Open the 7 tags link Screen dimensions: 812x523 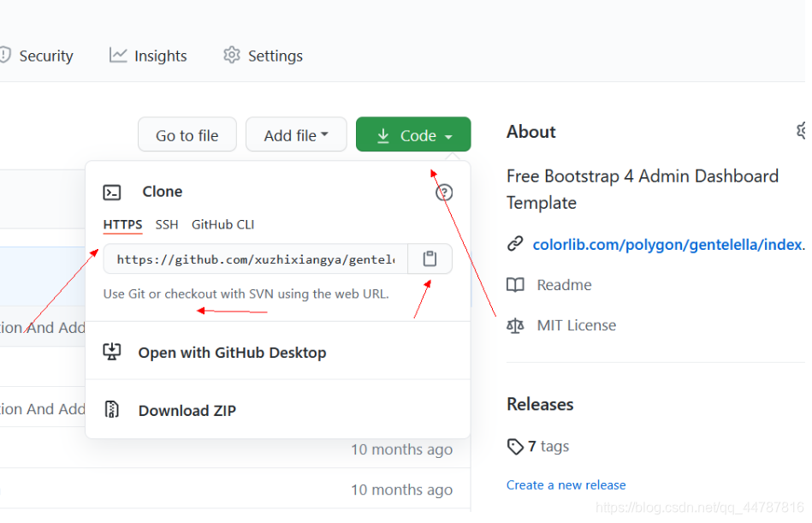[x=548, y=446]
